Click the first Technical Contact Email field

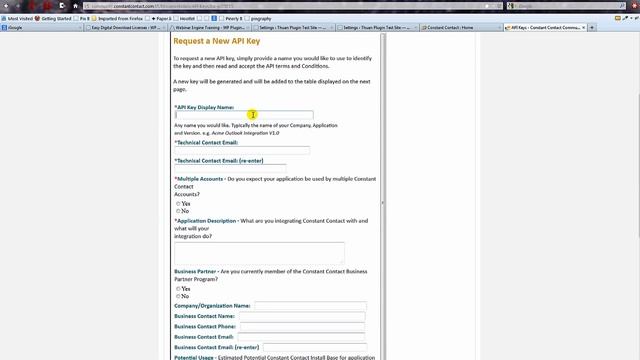tap(242, 150)
